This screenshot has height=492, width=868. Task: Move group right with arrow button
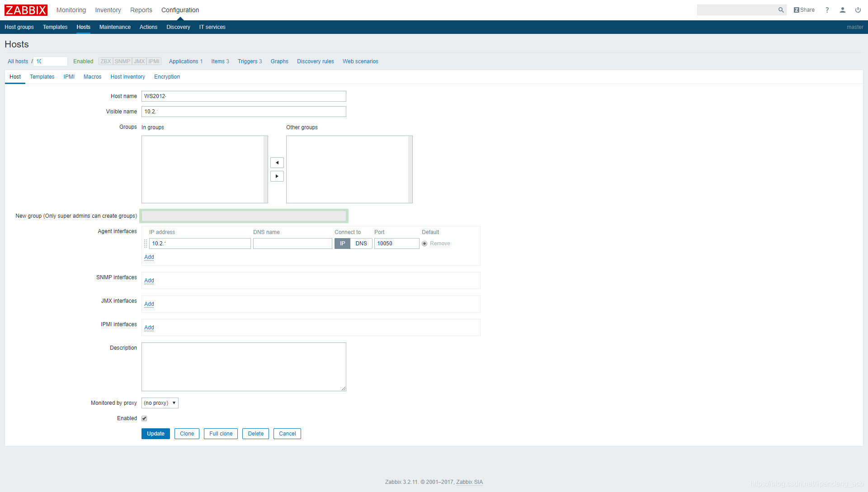click(x=277, y=176)
